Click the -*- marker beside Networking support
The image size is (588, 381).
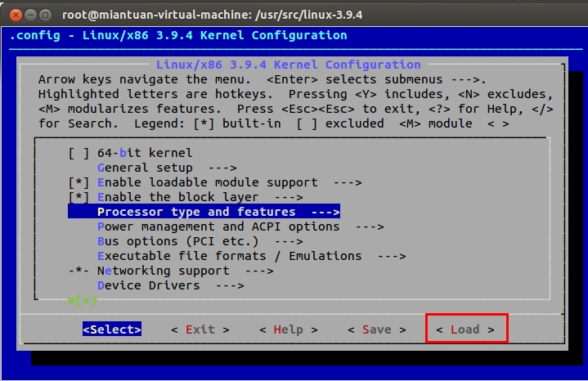pyautogui.click(x=79, y=271)
